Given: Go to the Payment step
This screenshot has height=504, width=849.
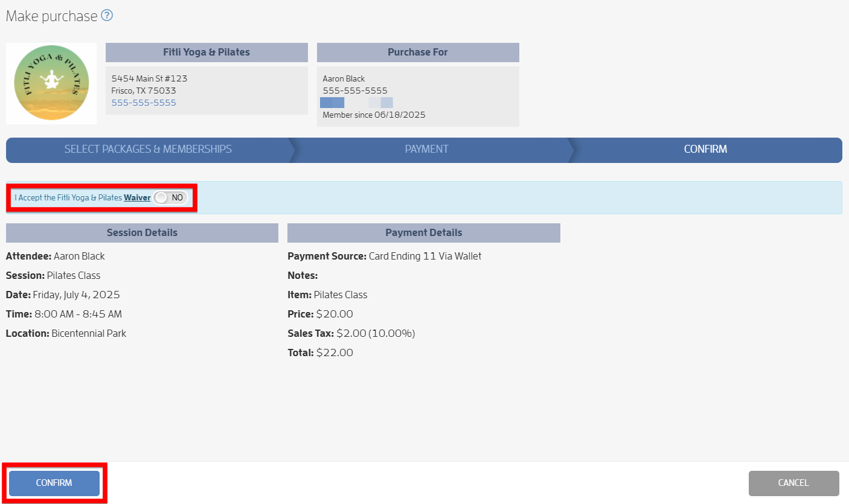Looking at the screenshot, I should click(x=427, y=150).
